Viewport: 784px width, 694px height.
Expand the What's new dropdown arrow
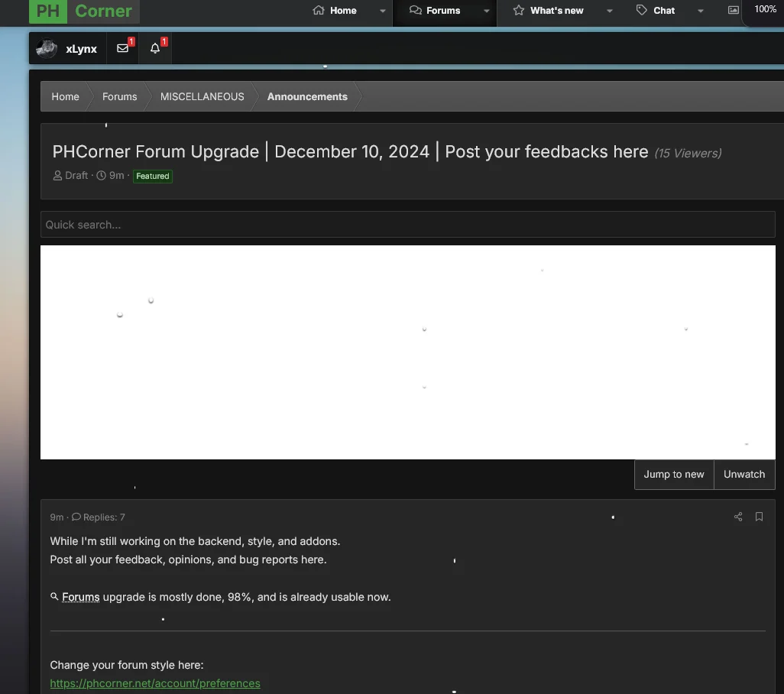coord(610,11)
